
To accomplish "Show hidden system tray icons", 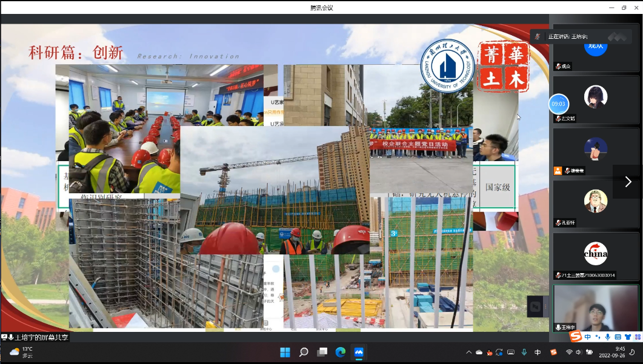I will tap(468, 352).
